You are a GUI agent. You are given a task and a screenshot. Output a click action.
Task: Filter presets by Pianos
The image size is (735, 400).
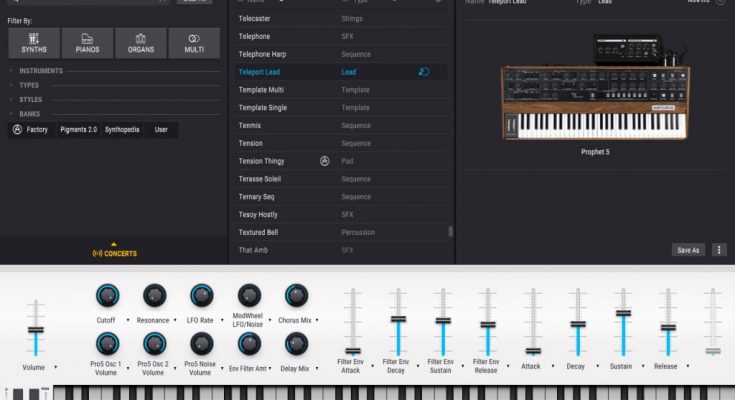click(x=87, y=42)
